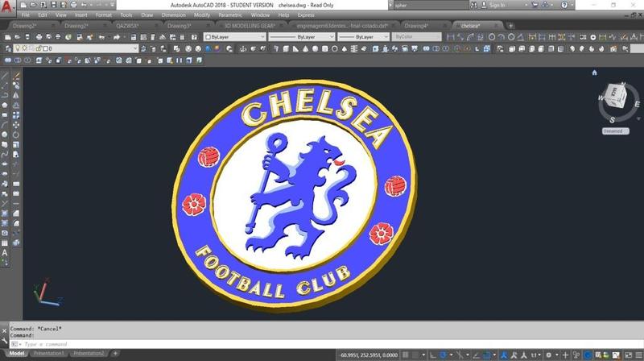Click the Customization hamburger icon in status bar
Screen dimensions: 644x361
[638, 355]
